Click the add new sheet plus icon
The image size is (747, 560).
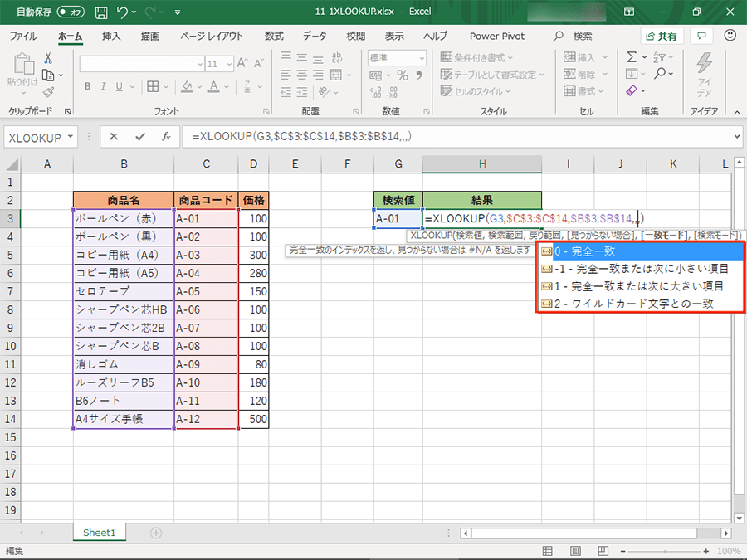pyautogui.click(x=156, y=533)
